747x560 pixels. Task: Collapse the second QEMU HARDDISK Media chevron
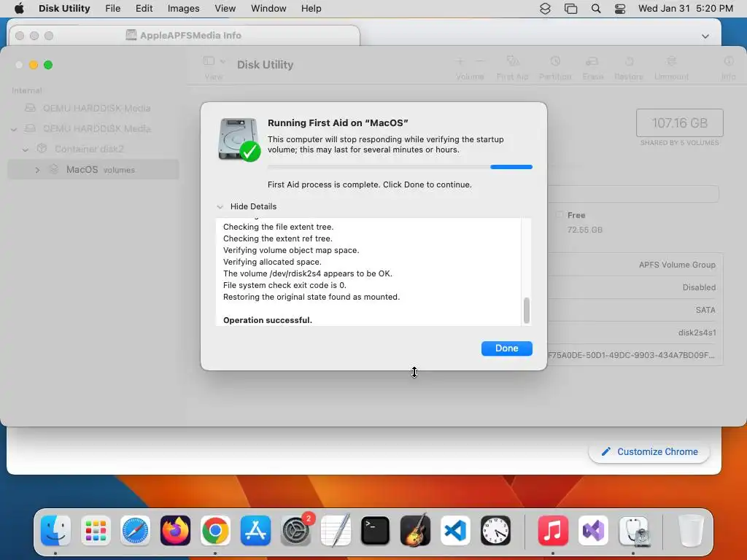point(14,129)
